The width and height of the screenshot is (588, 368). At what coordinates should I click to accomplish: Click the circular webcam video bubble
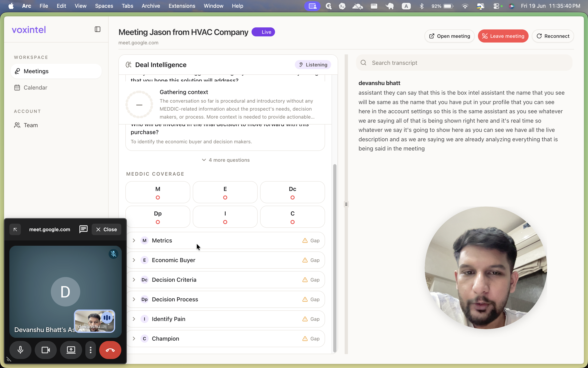point(486,268)
